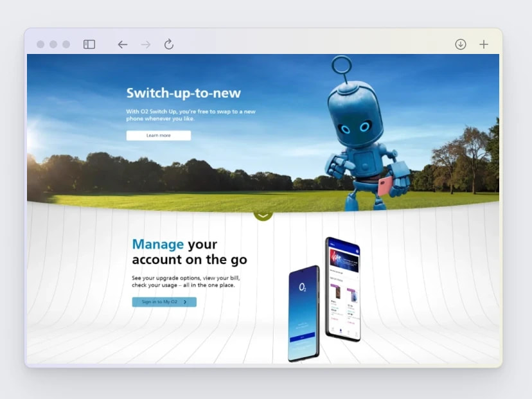Screen dimensions: 532x399
Task: Select the dark phone showing the O2 logo
Action: (x=303, y=313)
